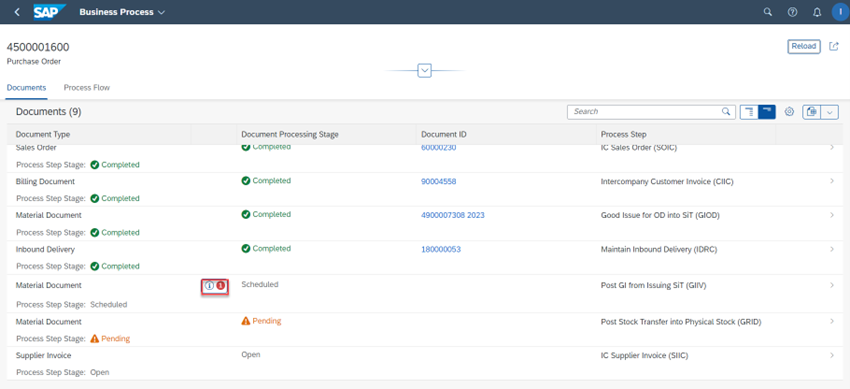Toggle the highlighted table view button
The height and width of the screenshot is (389, 850).
coord(767,112)
